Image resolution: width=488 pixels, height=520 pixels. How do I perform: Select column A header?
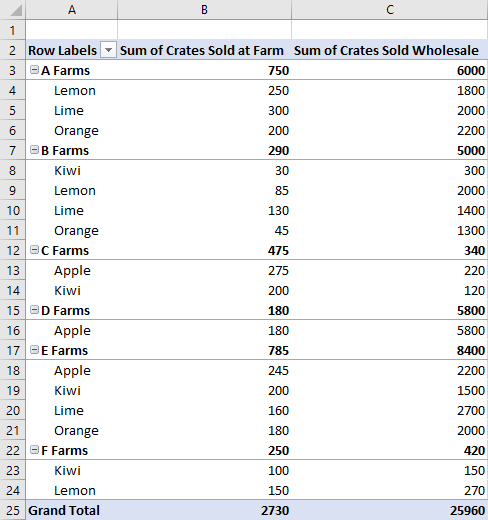click(72, 10)
